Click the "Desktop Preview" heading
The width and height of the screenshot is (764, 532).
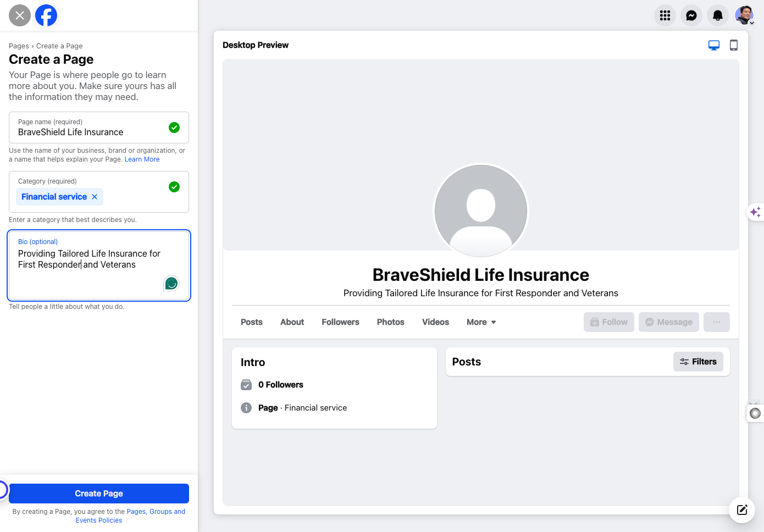point(256,45)
